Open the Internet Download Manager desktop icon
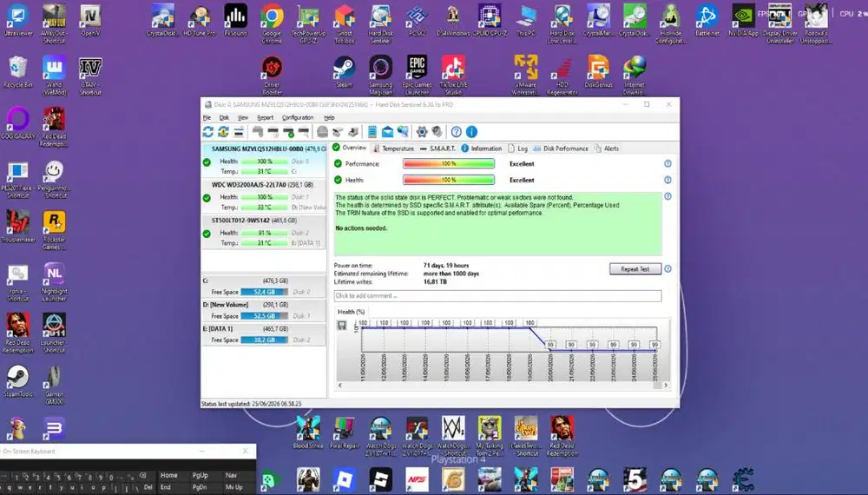This screenshot has height=495, width=868. (x=635, y=74)
